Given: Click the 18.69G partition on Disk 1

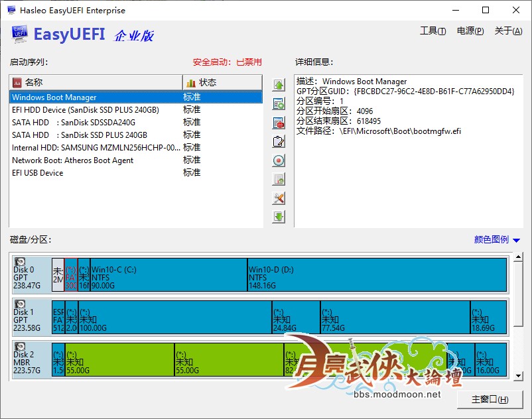Looking at the screenshot, I should coord(489,317).
